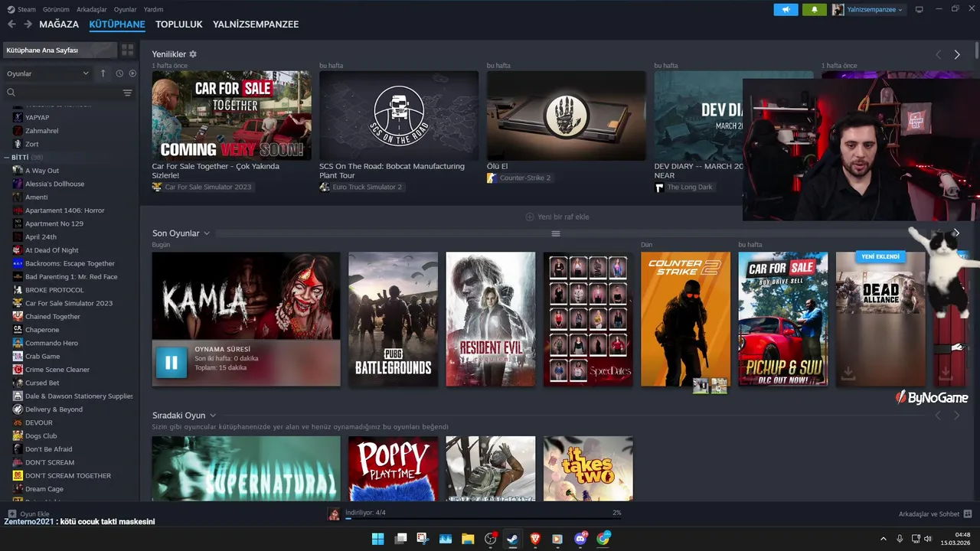Select KÜTÜPHANE tab
Image resolution: width=980 pixels, height=551 pixels.
point(117,24)
